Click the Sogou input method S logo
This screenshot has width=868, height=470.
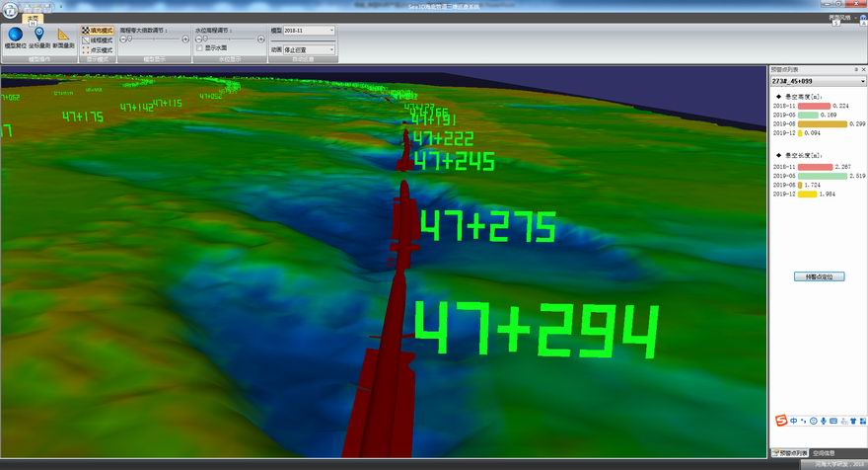tap(780, 421)
